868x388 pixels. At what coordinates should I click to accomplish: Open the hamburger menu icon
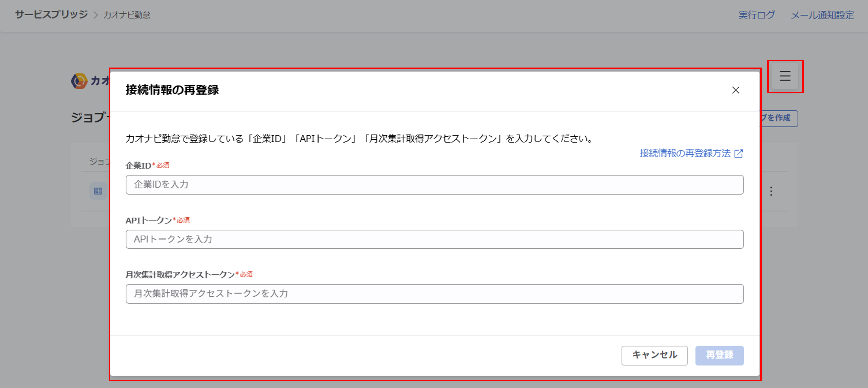coord(785,76)
